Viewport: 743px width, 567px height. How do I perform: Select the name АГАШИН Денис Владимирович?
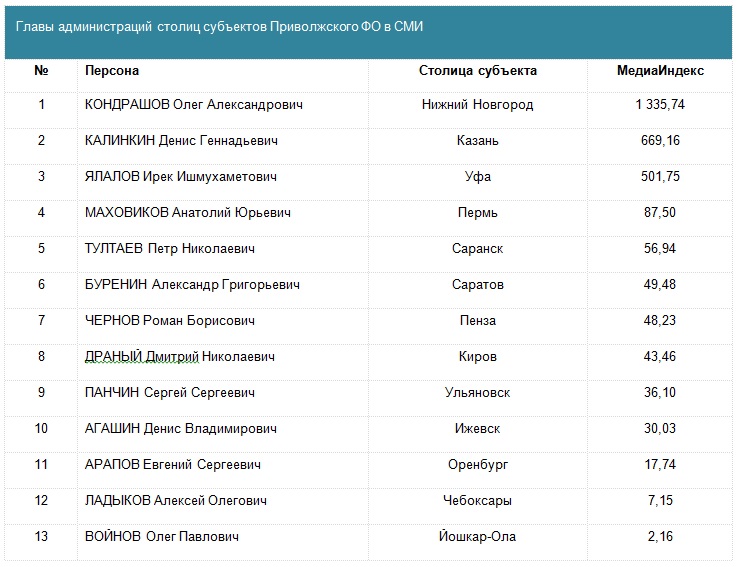(181, 429)
